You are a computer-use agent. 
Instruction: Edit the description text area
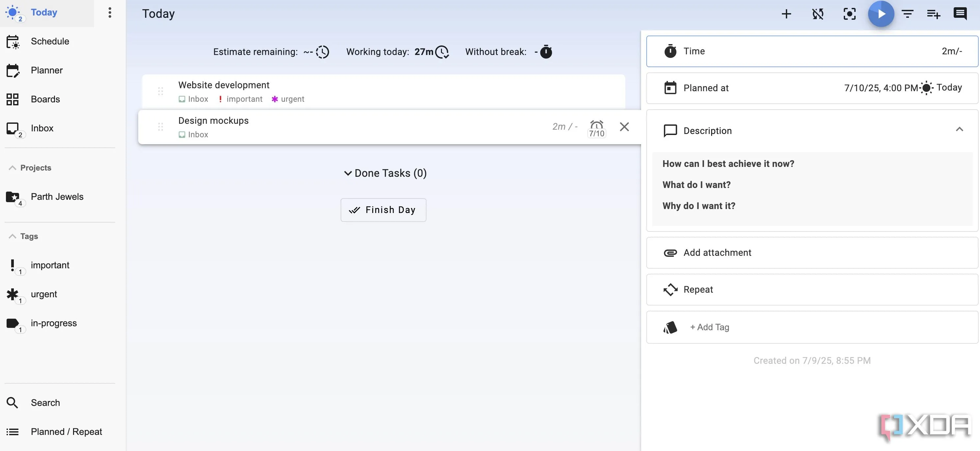click(812, 189)
